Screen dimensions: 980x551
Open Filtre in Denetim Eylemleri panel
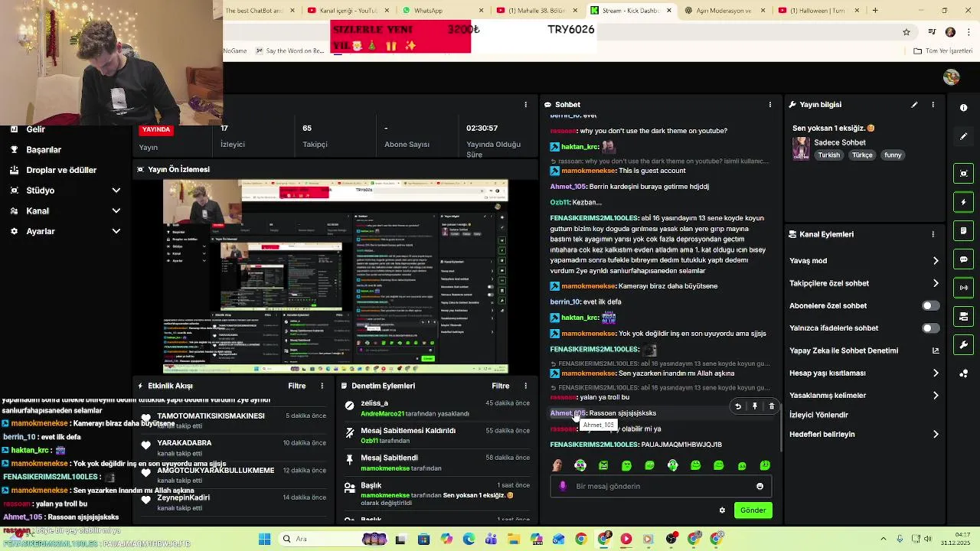(501, 386)
